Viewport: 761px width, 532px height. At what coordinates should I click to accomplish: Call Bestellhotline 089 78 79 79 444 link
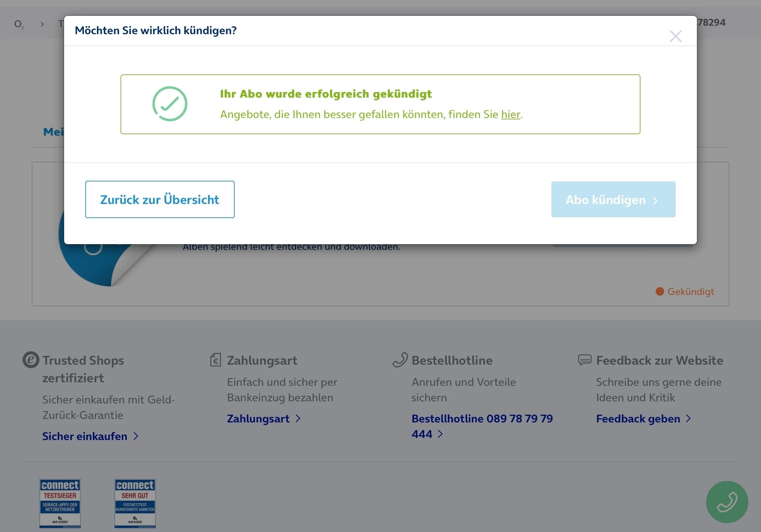point(482,419)
